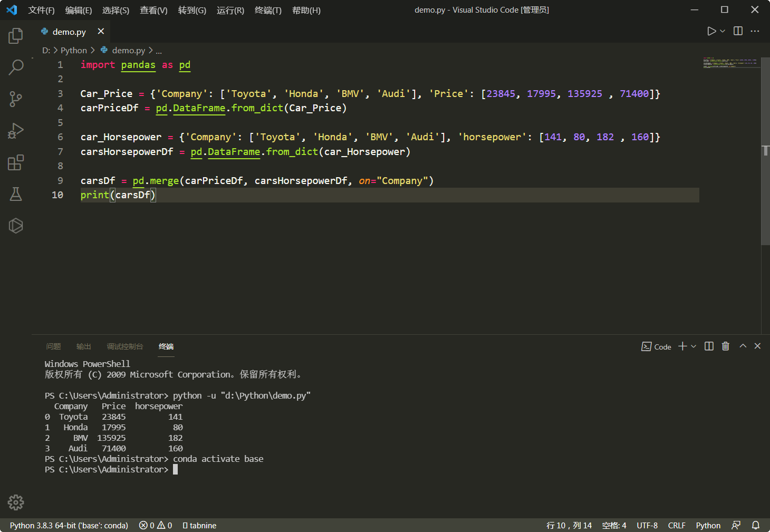The image size is (770, 532).
Task: Toggle panel maximize with the chevron
Action: (x=743, y=346)
